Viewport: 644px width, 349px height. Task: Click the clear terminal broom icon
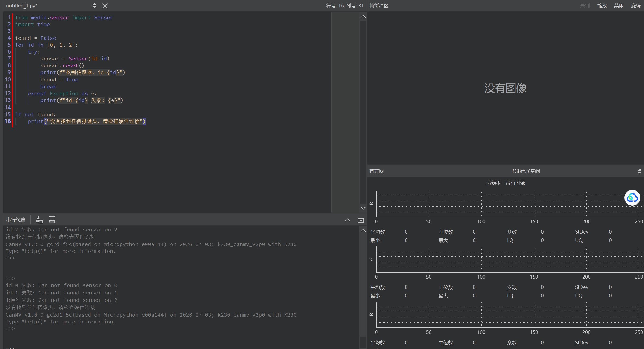click(39, 220)
